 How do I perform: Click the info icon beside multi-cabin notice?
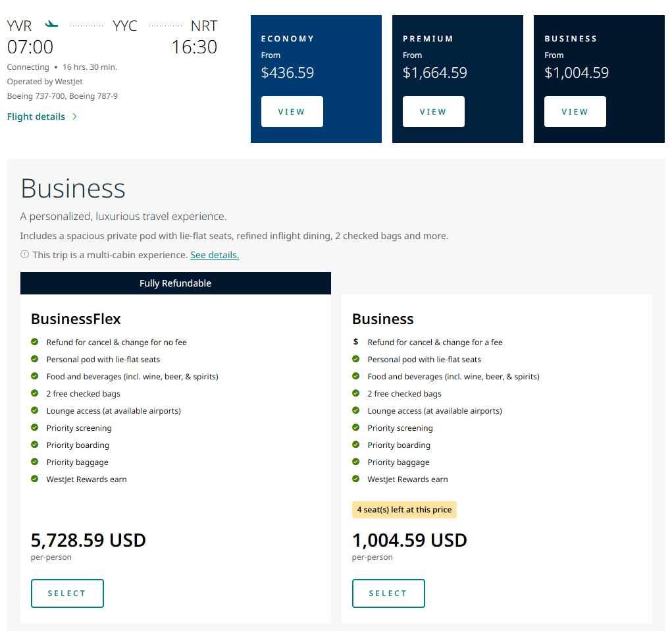click(x=24, y=254)
